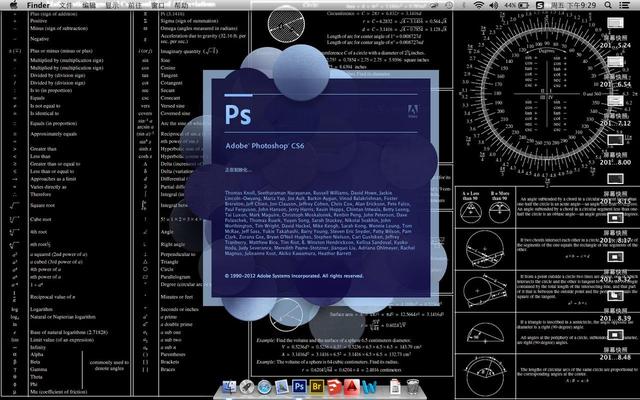Open Safari from the dock
This screenshot has width=640, height=400.
pos(264,387)
